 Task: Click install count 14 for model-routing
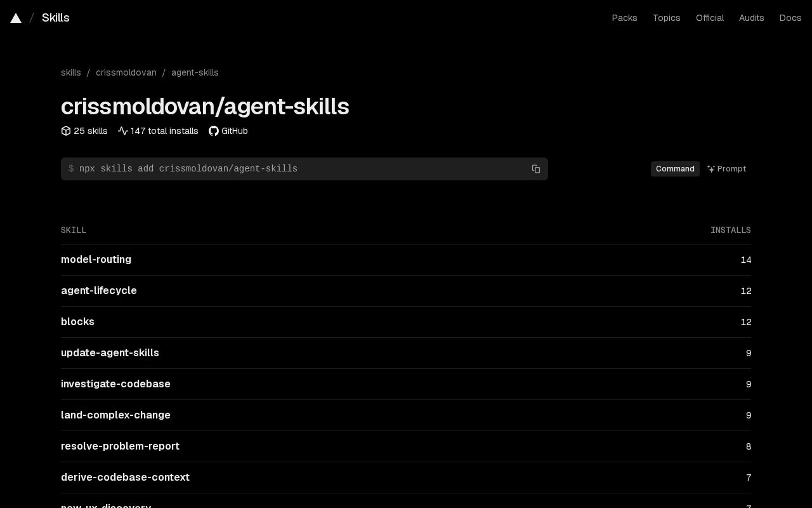click(x=746, y=260)
